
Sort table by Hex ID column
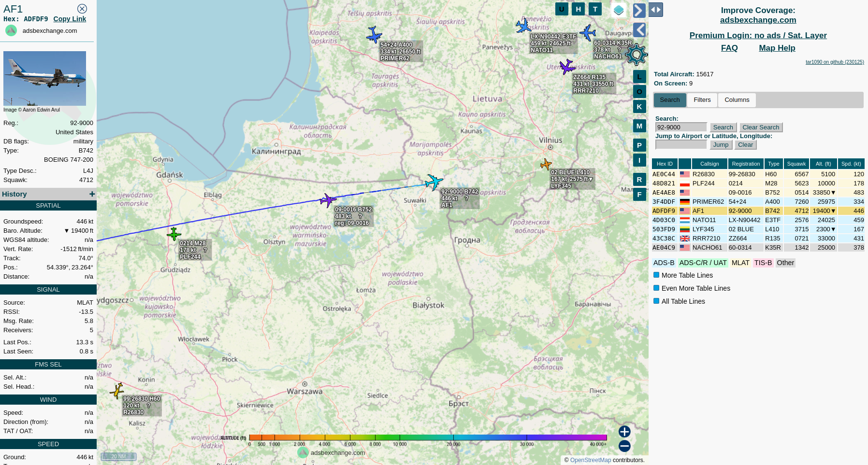tap(665, 164)
